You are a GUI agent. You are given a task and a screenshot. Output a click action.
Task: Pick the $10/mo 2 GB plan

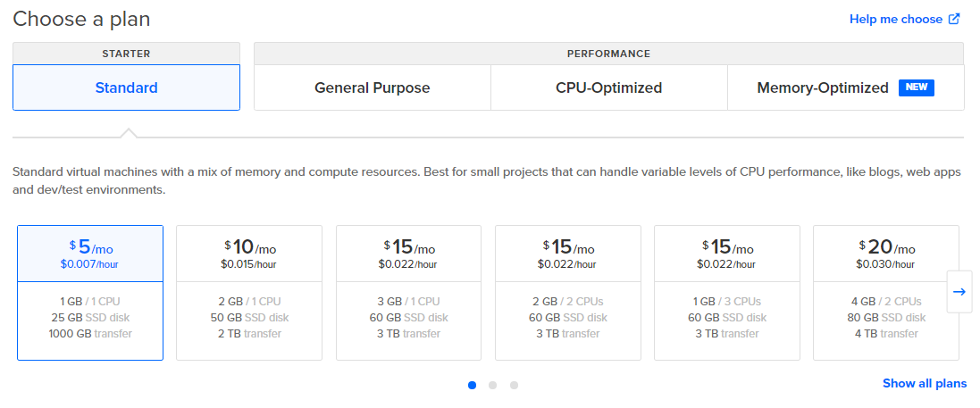click(249, 292)
